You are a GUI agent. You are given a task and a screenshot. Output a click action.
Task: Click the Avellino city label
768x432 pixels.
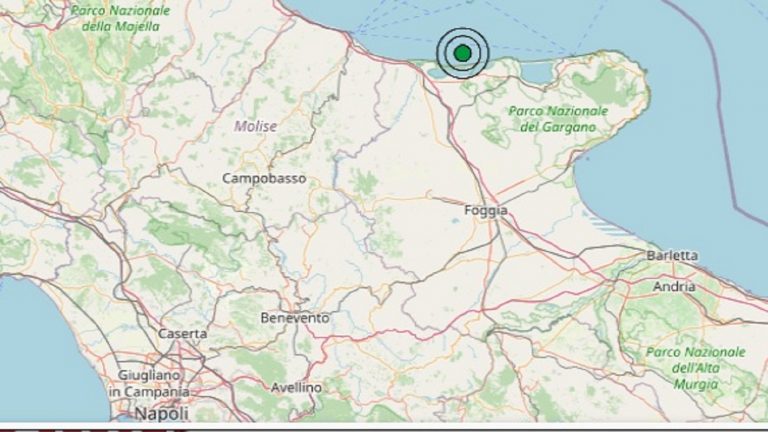[296, 387]
